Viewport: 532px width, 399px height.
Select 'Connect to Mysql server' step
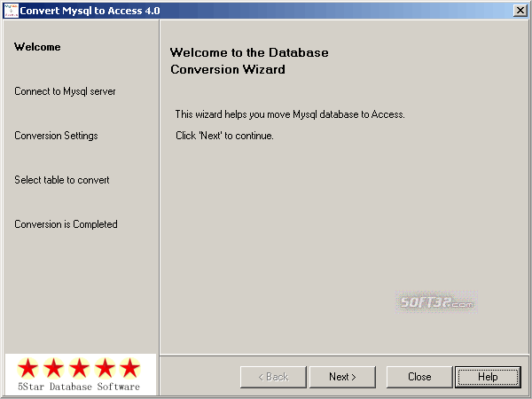[x=65, y=91]
